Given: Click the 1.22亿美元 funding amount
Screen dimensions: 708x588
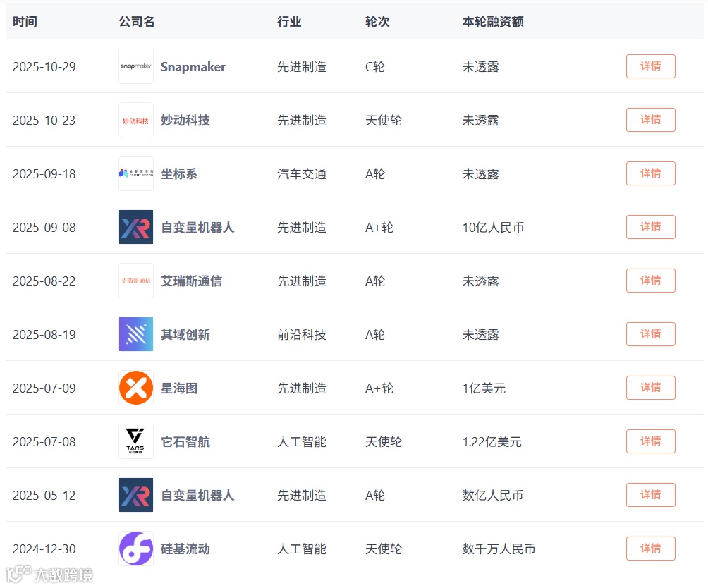Looking at the screenshot, I should (x=492, y=442).
